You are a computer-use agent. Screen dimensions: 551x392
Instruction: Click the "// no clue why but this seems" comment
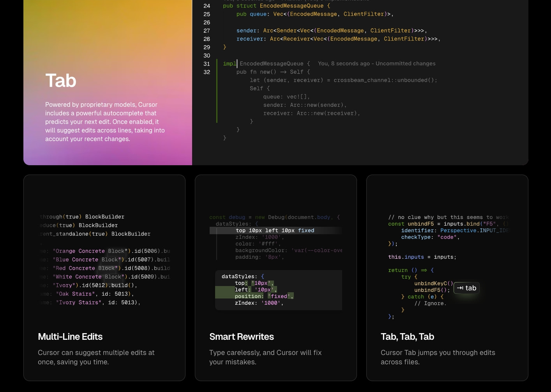point(449,217)
